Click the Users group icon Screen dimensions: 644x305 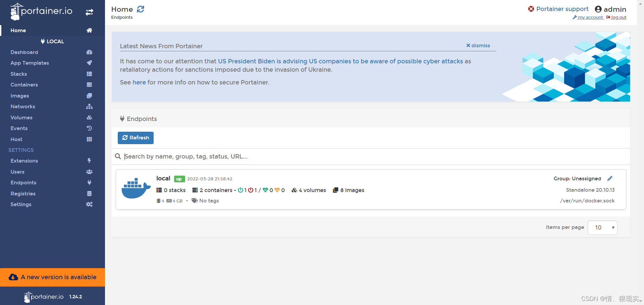point(89,172)
